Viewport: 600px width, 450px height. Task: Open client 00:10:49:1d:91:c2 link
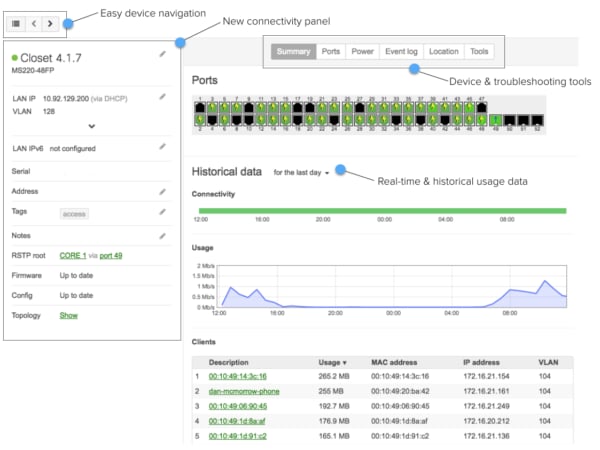tap(238, 436)
